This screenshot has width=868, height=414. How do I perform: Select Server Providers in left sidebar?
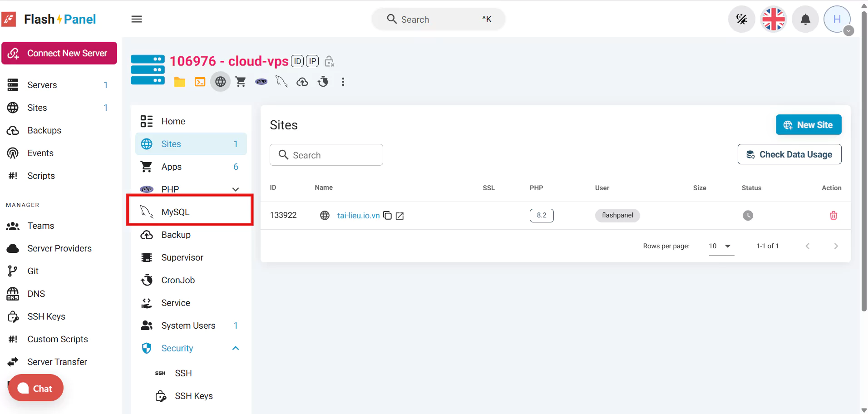[x=59, y=248]
